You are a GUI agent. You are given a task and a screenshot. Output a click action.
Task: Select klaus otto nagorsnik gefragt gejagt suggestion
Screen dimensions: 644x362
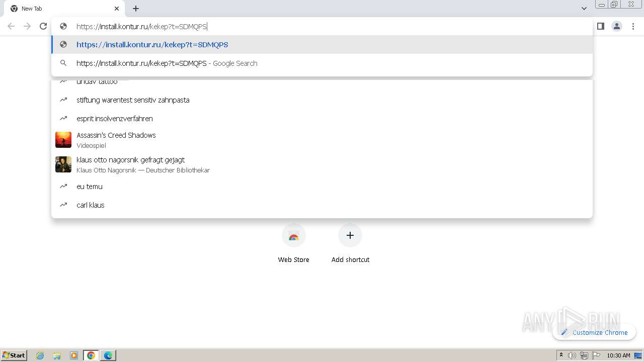coord(322,164)
